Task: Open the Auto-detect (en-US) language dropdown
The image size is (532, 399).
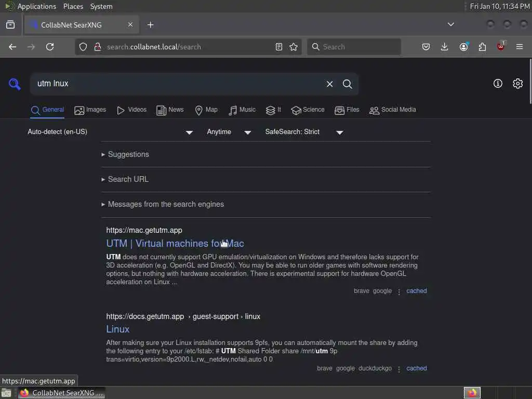Action: [x=110, y=132]
